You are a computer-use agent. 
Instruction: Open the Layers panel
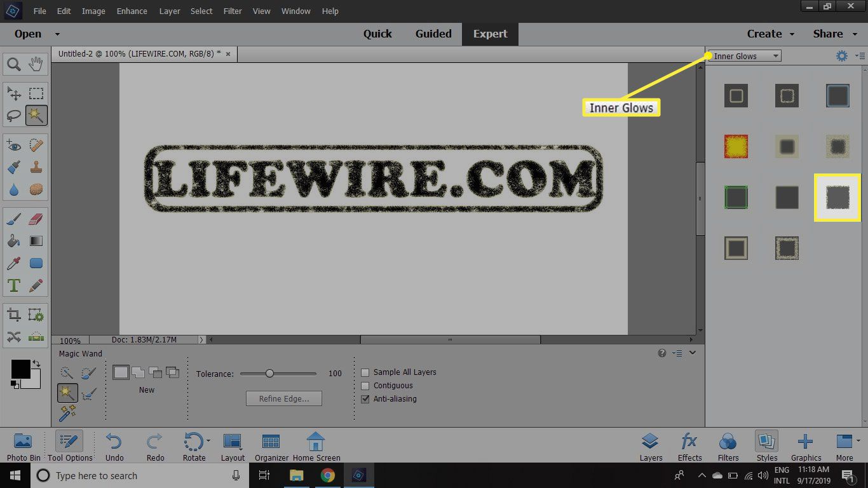pos(651,446)
